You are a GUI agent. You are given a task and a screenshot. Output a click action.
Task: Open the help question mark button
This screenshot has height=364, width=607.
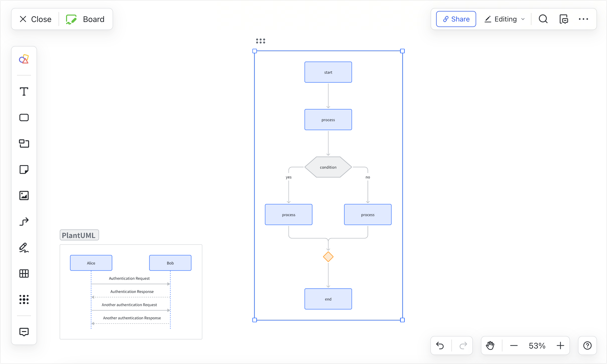point(587,345)
